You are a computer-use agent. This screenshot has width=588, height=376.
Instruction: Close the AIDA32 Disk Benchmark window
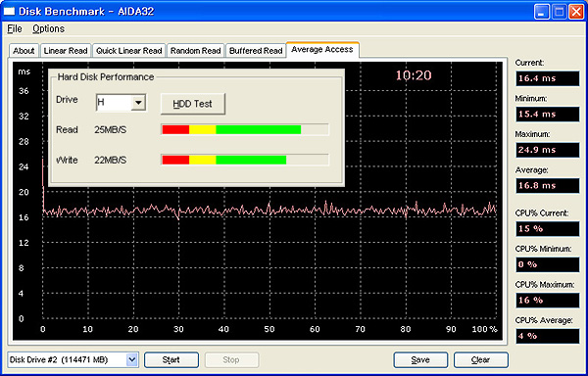pyautogui.click(x=575, y=12)
